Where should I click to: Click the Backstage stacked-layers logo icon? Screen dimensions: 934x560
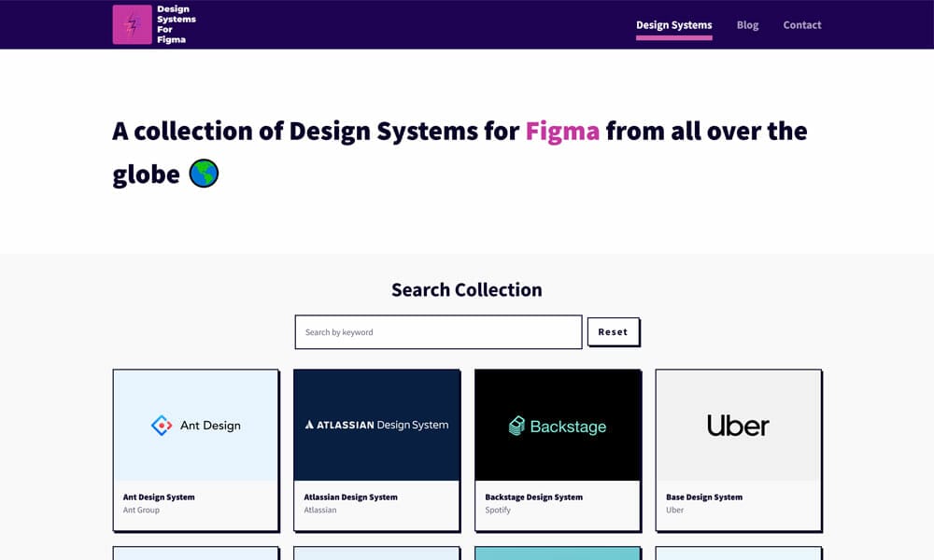coord(517,426)
